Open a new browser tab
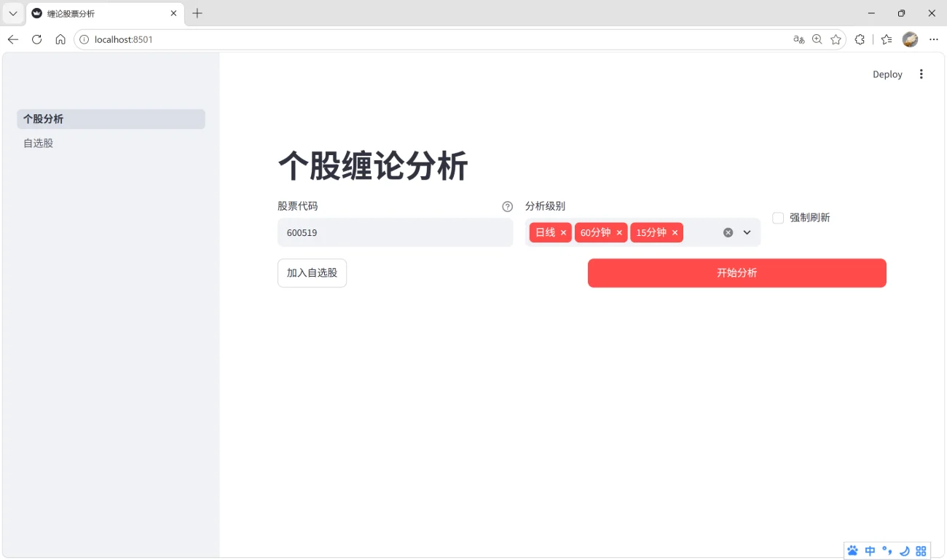947x560 pixels. 197,13
